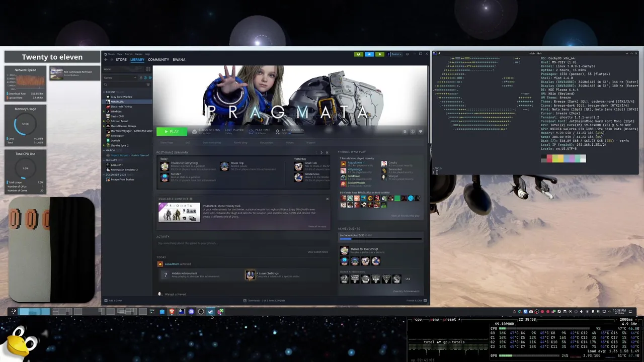Close the Post-Game Summary panel
The height and width of the screenshot is (362, 644).
click(327, 152)
